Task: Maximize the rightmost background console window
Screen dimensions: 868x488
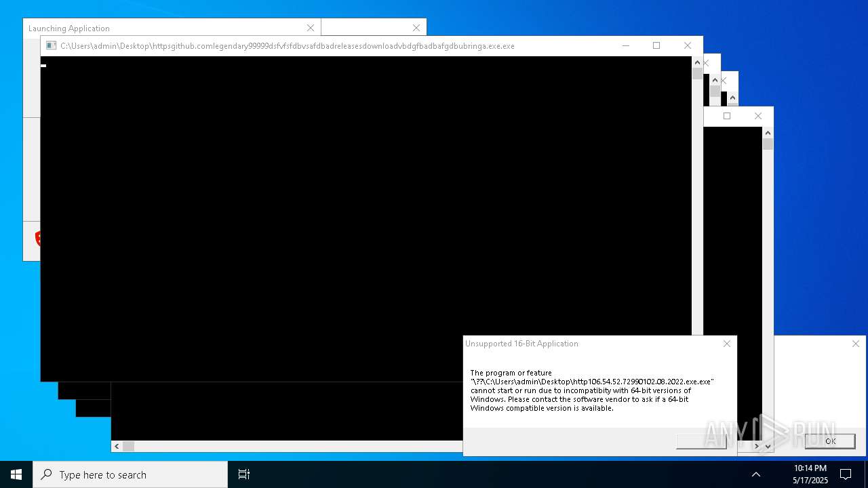Action: (727, 116)
